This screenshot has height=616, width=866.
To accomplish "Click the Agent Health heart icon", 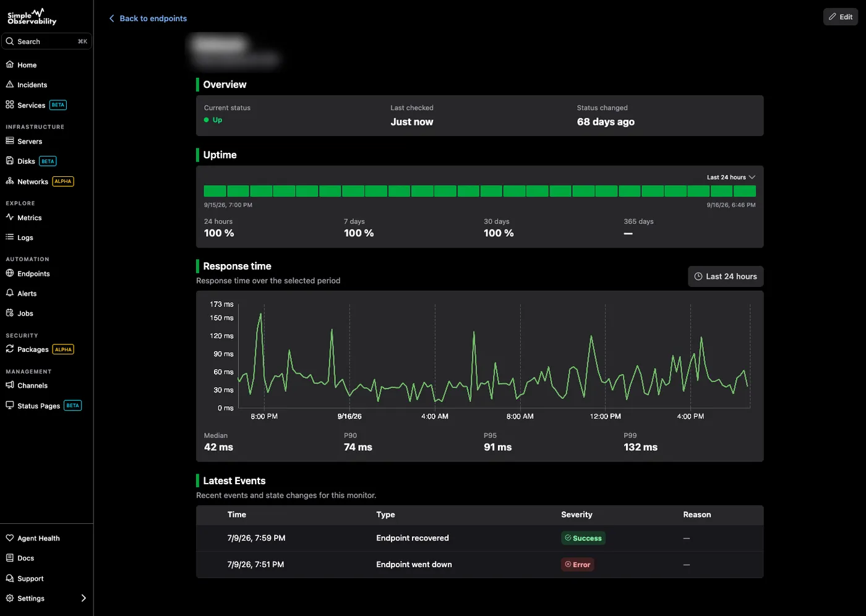I will pyautogui.click(x=10, y=538).
